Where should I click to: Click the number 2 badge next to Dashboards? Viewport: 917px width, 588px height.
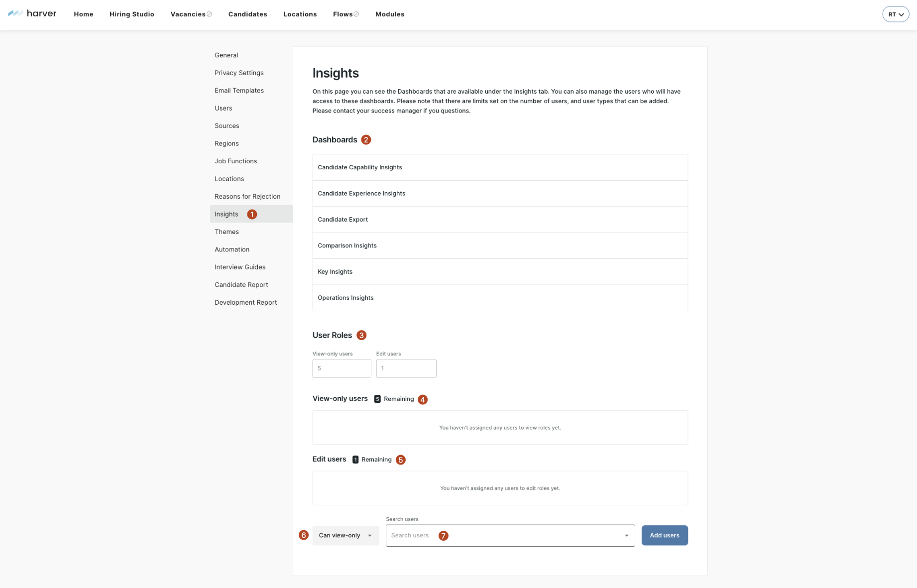click(x=366, y=140)
